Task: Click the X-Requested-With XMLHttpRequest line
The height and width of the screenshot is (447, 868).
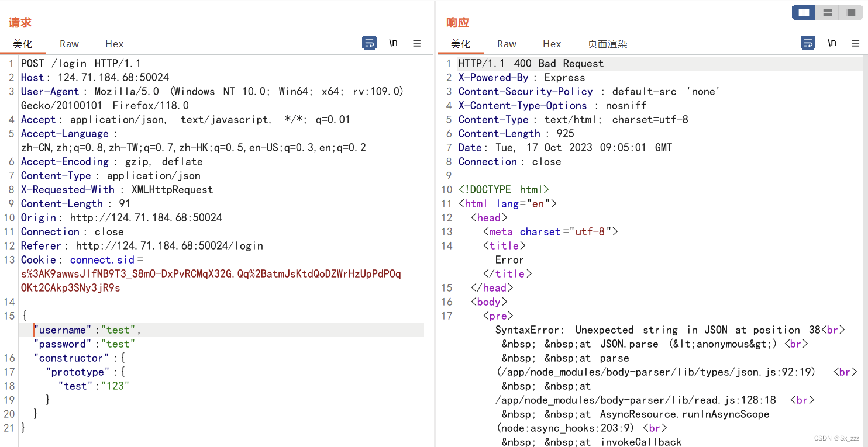Action: 117,190
